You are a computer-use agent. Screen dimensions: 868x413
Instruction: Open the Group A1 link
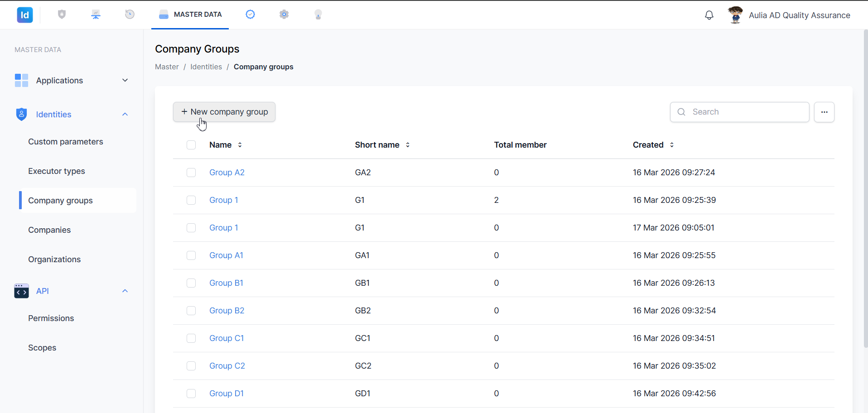[226, 255]
